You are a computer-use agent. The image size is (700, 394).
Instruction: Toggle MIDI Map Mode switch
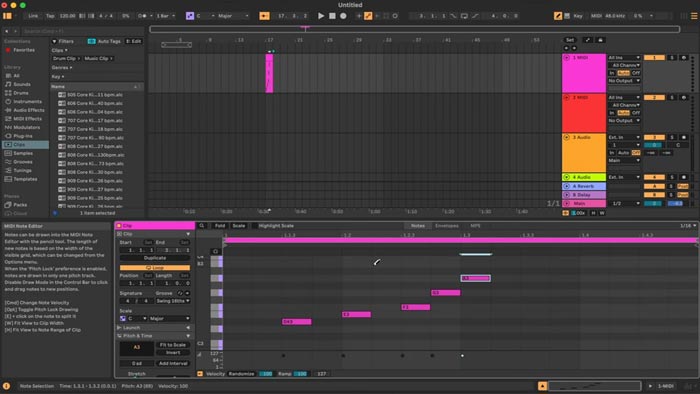596,16
